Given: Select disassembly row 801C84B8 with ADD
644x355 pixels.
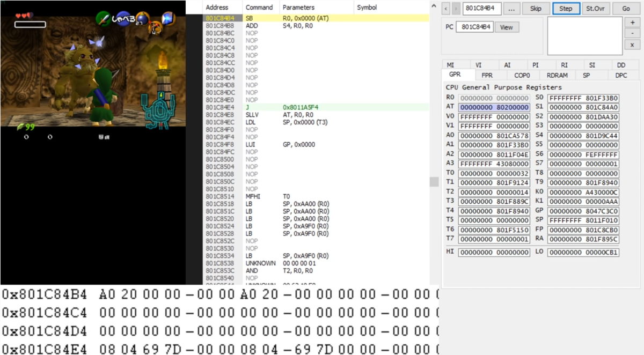Looking at the screenshot, I should [316, 25].
